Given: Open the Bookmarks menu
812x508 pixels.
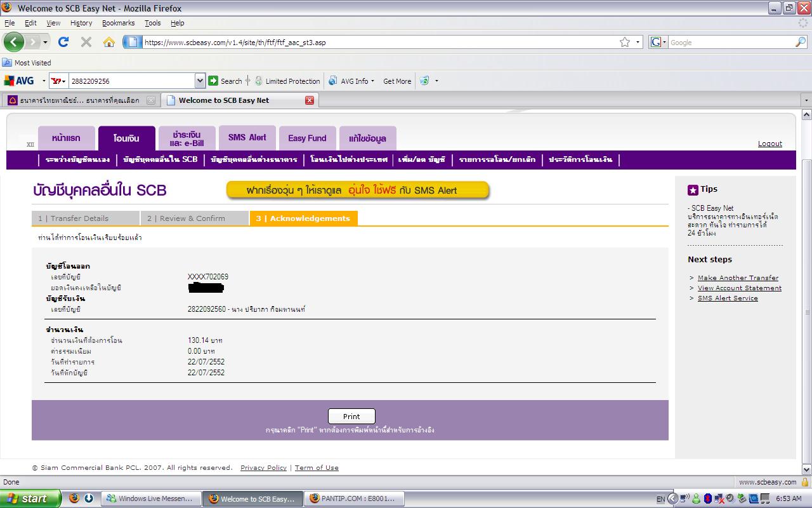Looking at the screenshot, I should click(119, 23).
